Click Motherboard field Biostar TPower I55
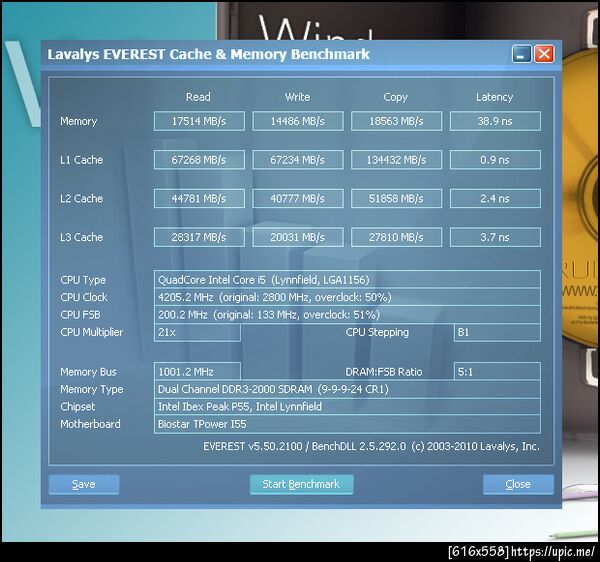Viewport: 600px width, 562px height. point(347,424)
